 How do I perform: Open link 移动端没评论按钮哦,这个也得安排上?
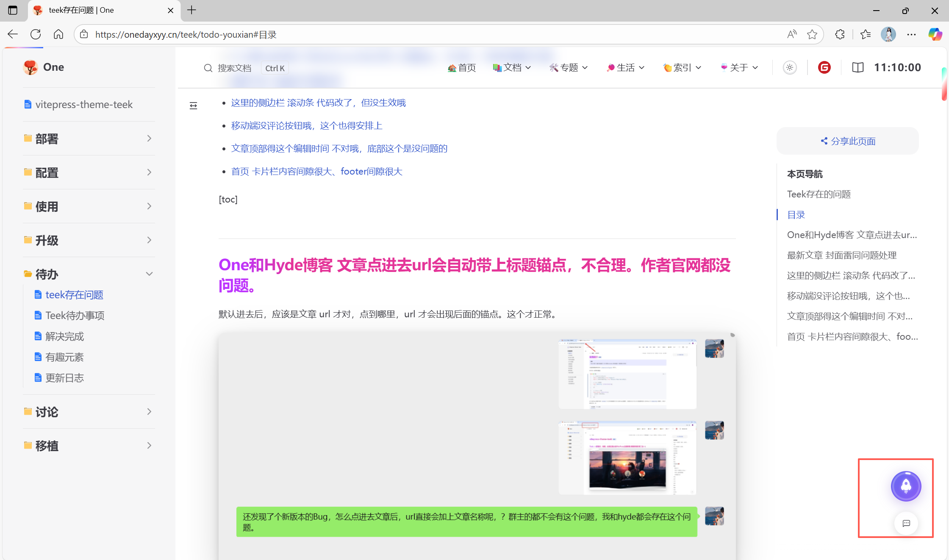point(307,125)
